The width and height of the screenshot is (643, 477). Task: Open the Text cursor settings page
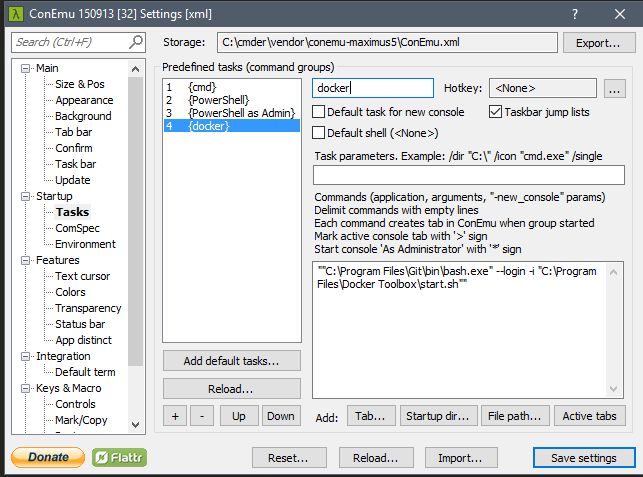pyautogui.click(x=82, y=276)
